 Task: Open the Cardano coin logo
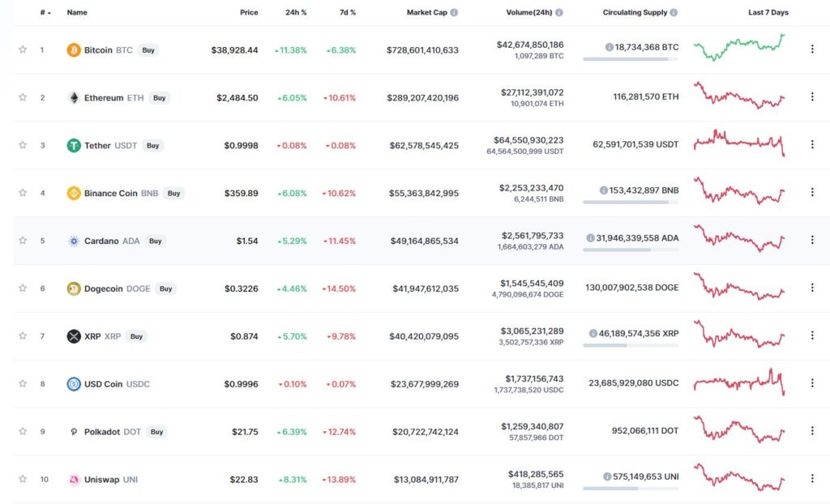74,241
